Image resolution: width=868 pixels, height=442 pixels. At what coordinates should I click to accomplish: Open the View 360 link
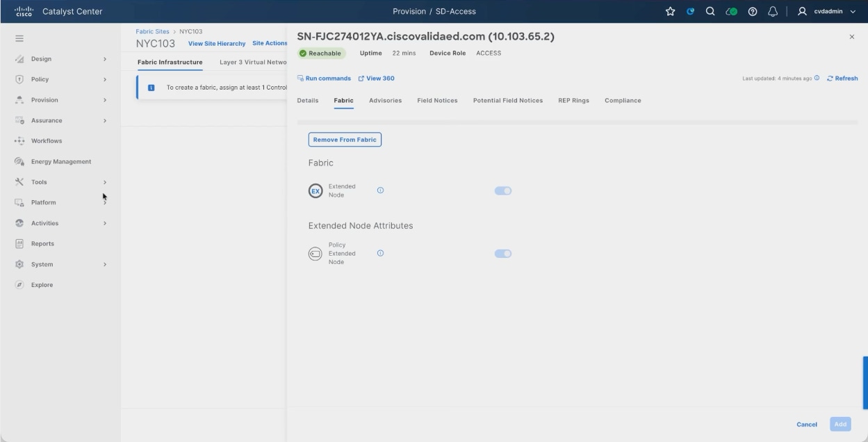click(376, 79)
